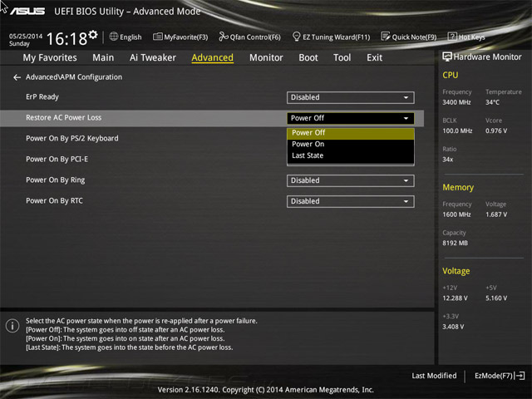Click the Vcore value 0.976 V
Image resolution: width=532 pixels, height=399 pixels.
point(496,131)
